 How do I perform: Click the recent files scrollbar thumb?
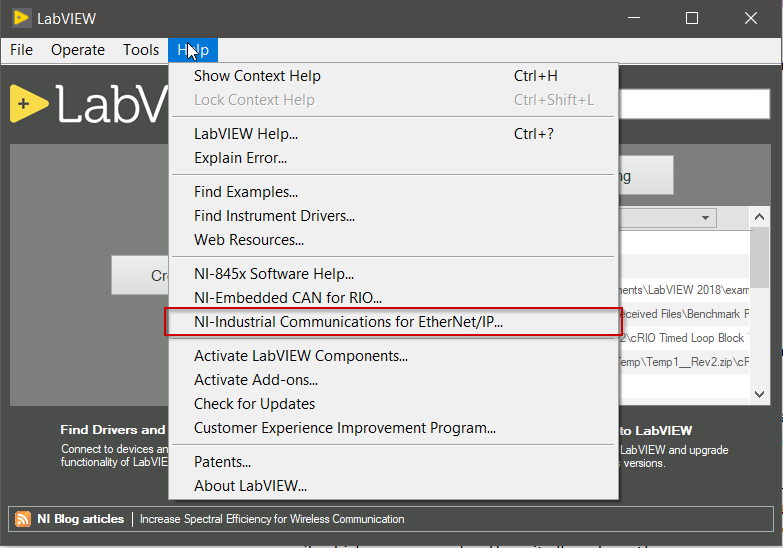pos(760,257)
